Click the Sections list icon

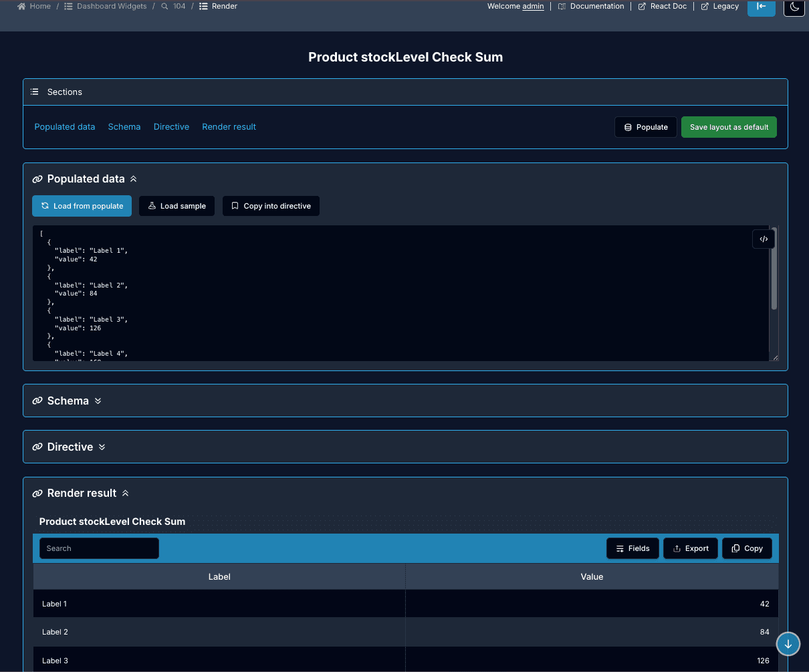[35, 92]
